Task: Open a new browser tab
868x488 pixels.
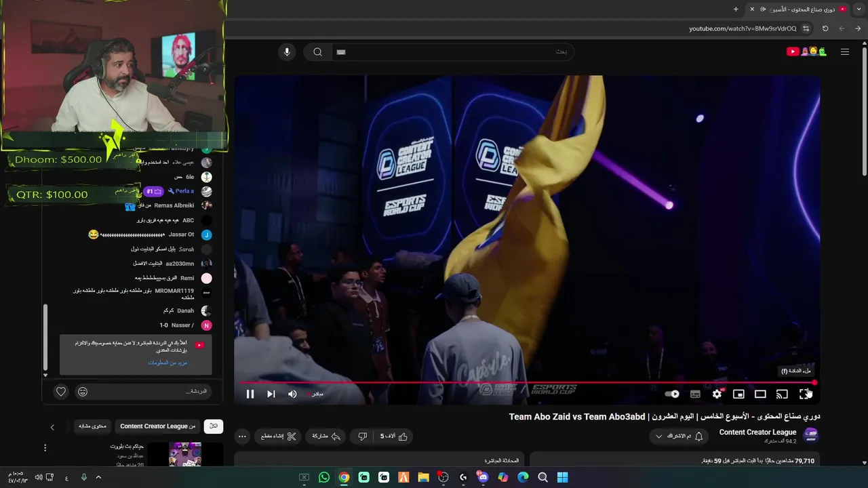Action: pyautogui.click(x=736, y=9)
